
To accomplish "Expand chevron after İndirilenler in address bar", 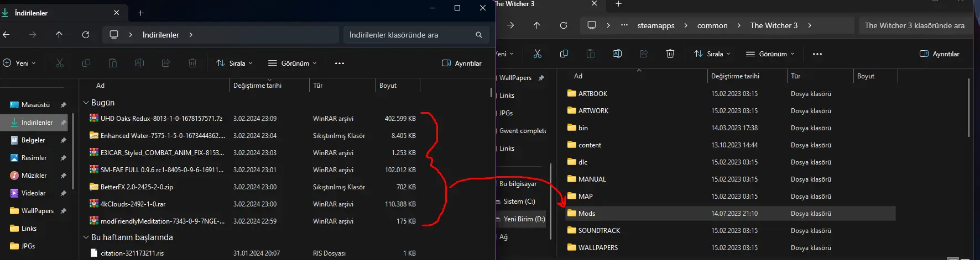I will click(191, 35).
